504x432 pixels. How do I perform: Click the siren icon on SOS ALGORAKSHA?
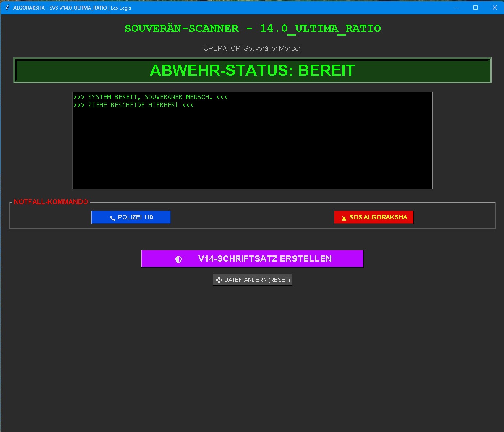pyautogui.click(x=344, y=218)
